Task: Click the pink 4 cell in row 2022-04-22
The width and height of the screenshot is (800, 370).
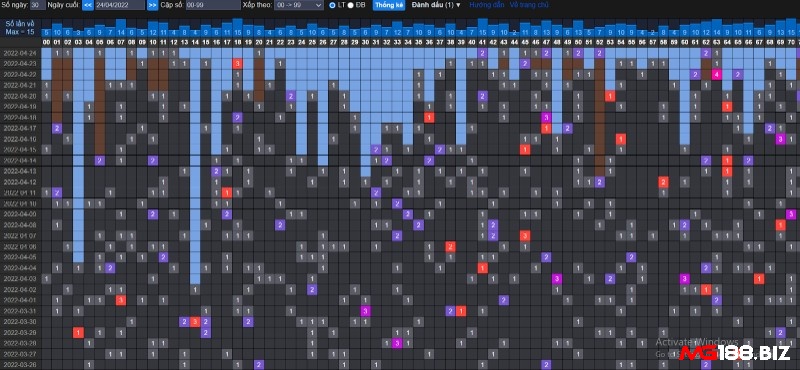Action: (x=716, y=75)
